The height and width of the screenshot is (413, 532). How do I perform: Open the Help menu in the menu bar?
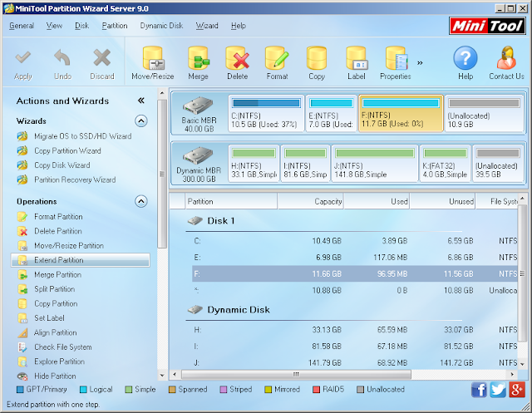[x=239, y=26]
